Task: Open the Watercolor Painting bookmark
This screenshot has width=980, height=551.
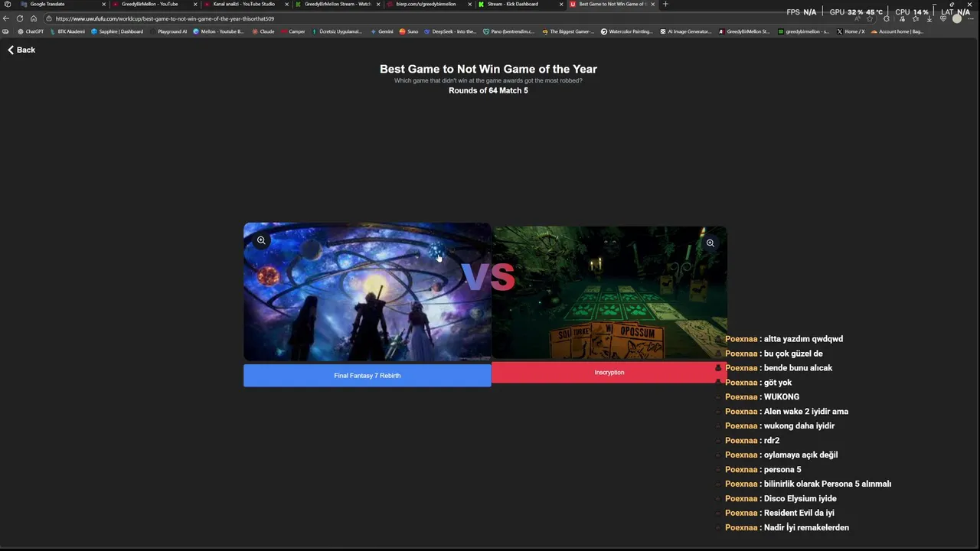Action: [x=626, y=31]
